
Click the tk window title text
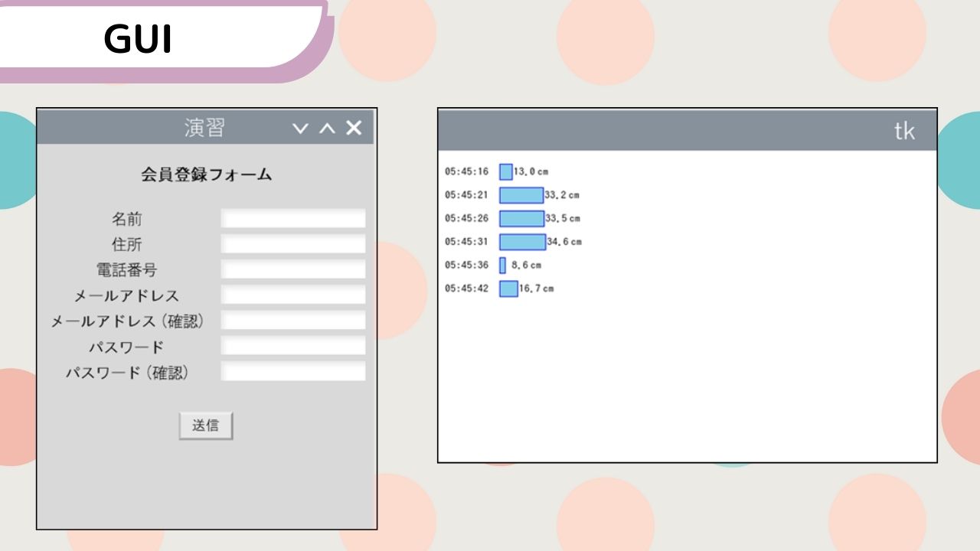pyautogui.click(x=904, y=131)
